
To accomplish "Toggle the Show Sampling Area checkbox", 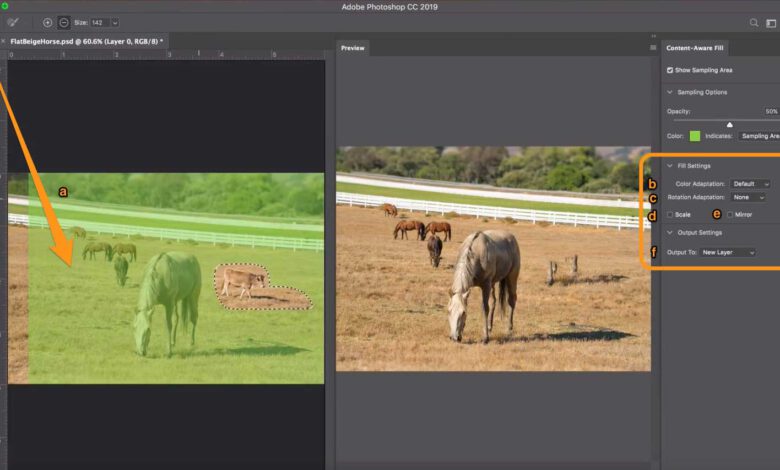I will tap(670, 70).
